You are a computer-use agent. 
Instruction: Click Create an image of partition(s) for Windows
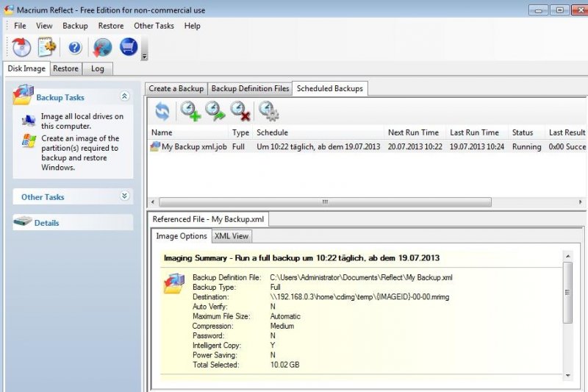pos(80,153)
